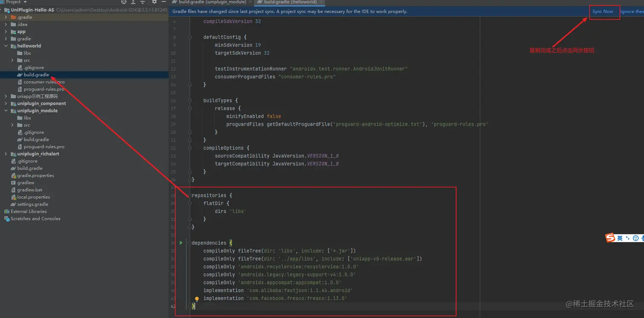Screen dimensions: 644x318
Task: Collapse the UniPlugin-Hello-AS root node
Action: point(1,10)
